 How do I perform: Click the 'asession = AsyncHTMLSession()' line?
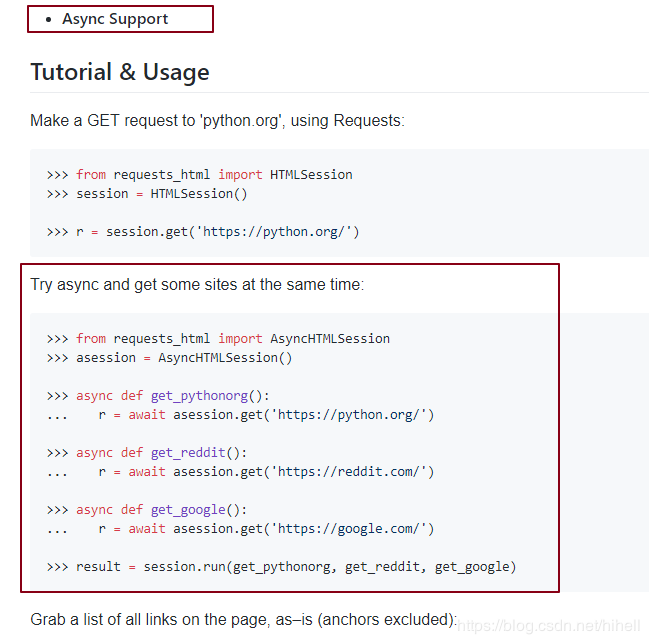click(169, 357)
